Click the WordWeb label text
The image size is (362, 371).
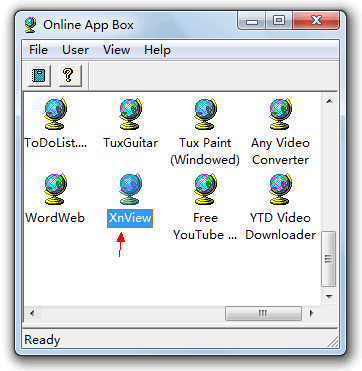pos(55,218)
